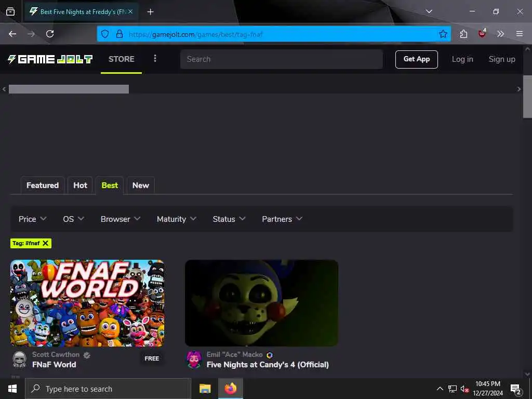
Task: Click the browser address bar
Action: pos(274,34)
